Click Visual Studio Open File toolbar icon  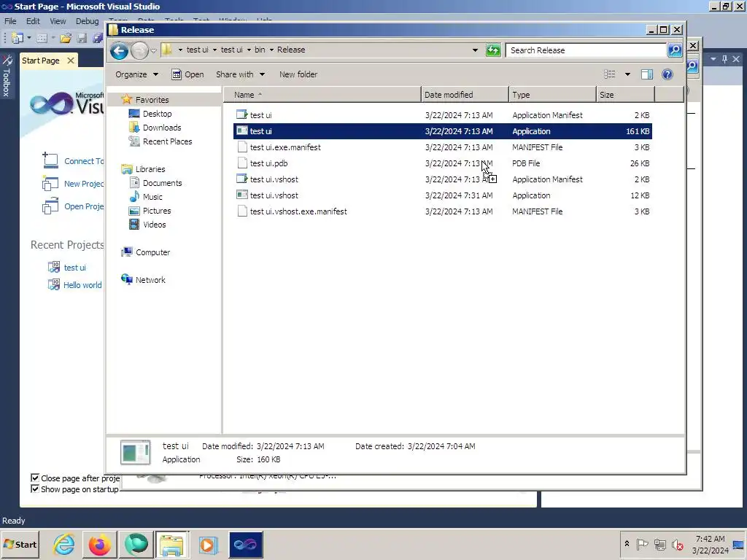[x=66, y=38]
